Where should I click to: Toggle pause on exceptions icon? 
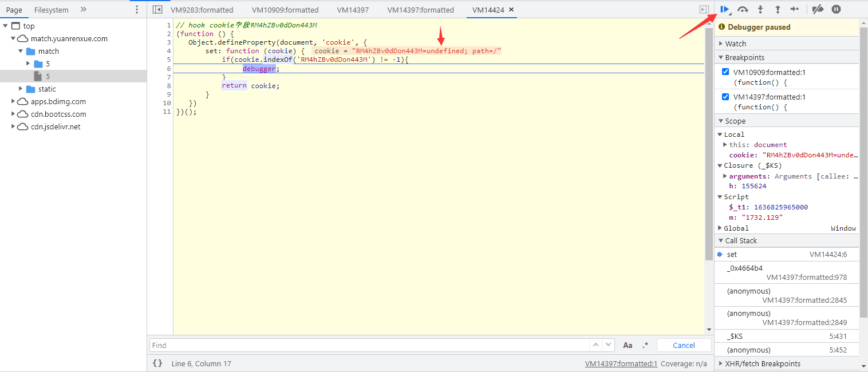tap(836, 9)
